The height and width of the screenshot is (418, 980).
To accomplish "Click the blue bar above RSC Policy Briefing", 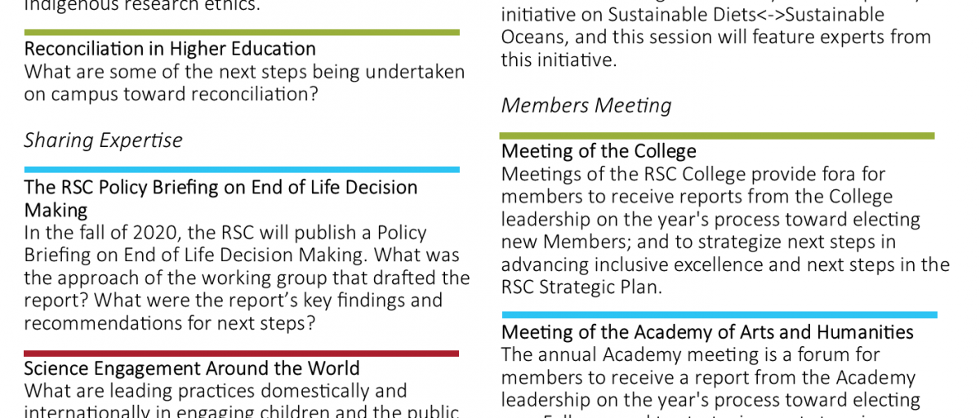I will [x=242, y=170].
